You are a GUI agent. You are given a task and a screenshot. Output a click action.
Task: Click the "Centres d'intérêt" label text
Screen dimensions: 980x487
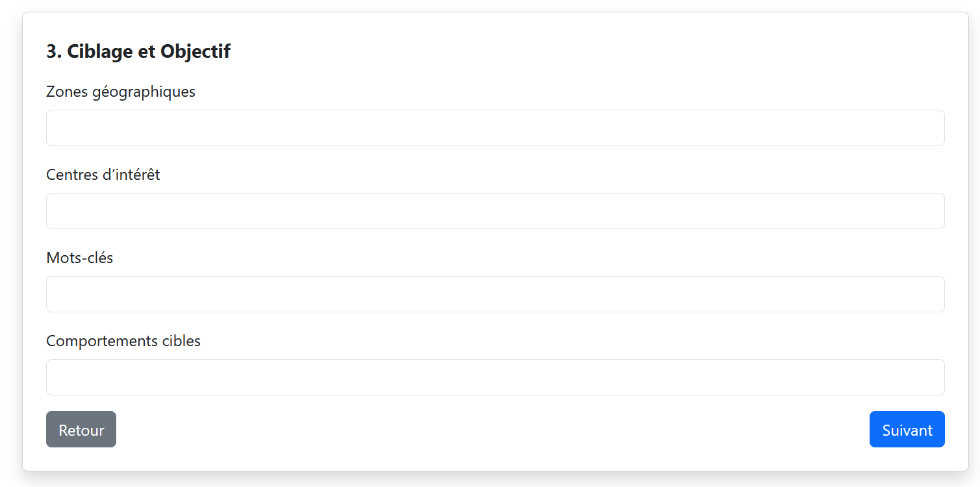click(103, 175)
